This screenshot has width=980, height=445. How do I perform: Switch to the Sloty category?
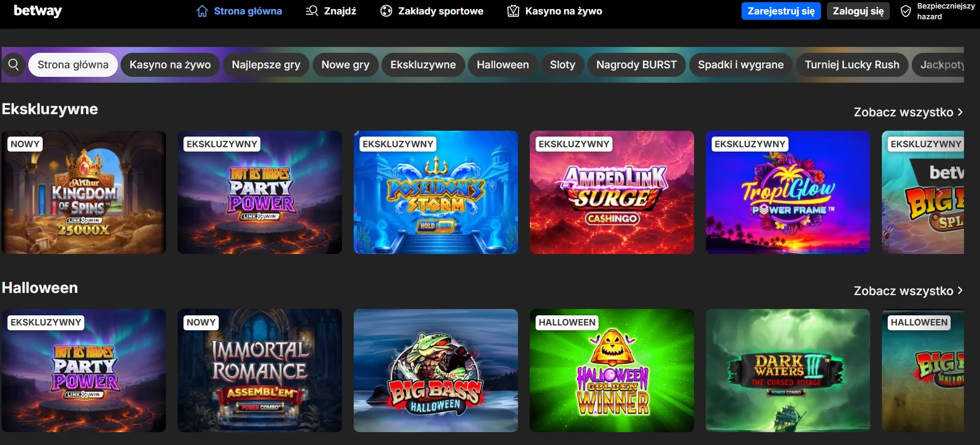562,65
